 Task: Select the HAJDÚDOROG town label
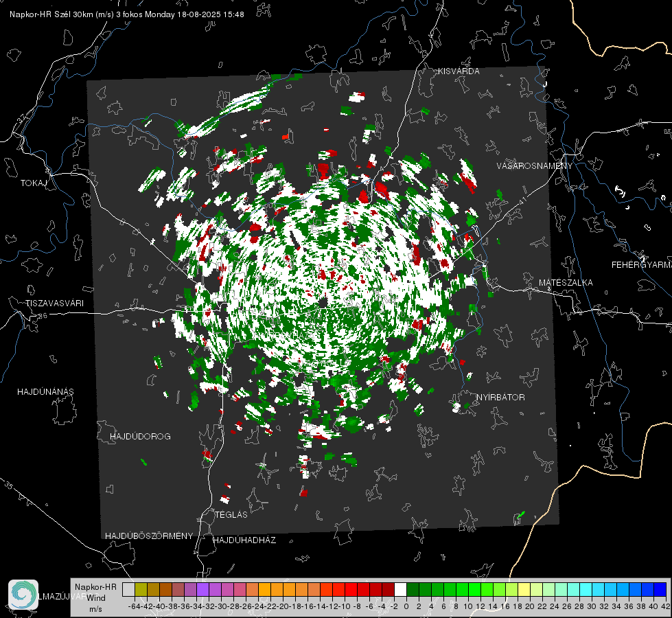pos(140,437)
